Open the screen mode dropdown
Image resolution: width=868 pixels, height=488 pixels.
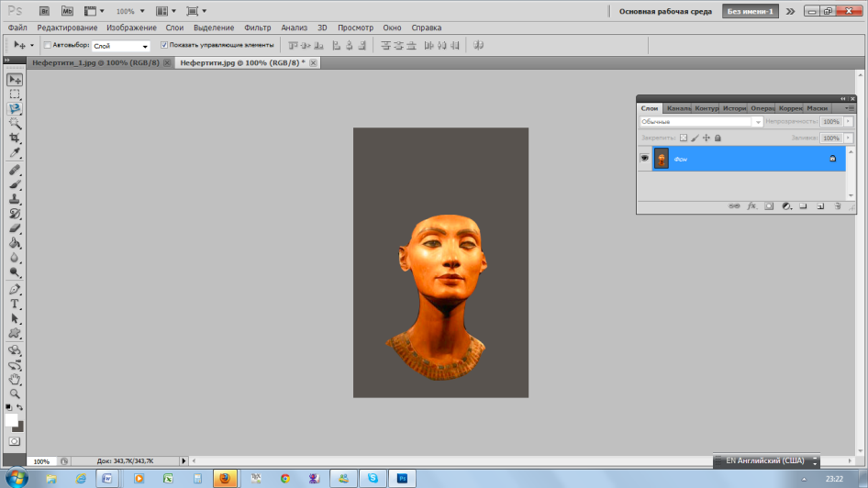tap(196, 11)
